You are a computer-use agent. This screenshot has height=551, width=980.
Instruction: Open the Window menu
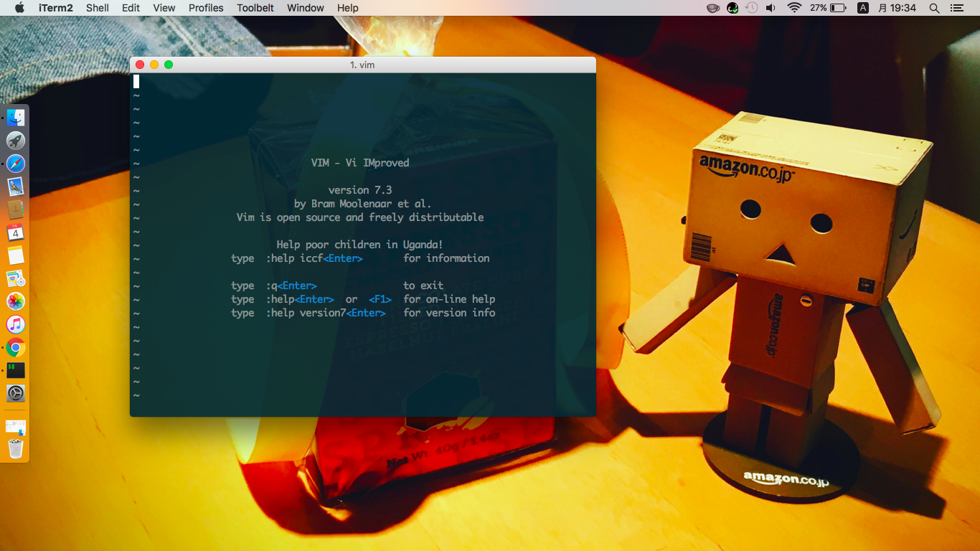point(306,8)
